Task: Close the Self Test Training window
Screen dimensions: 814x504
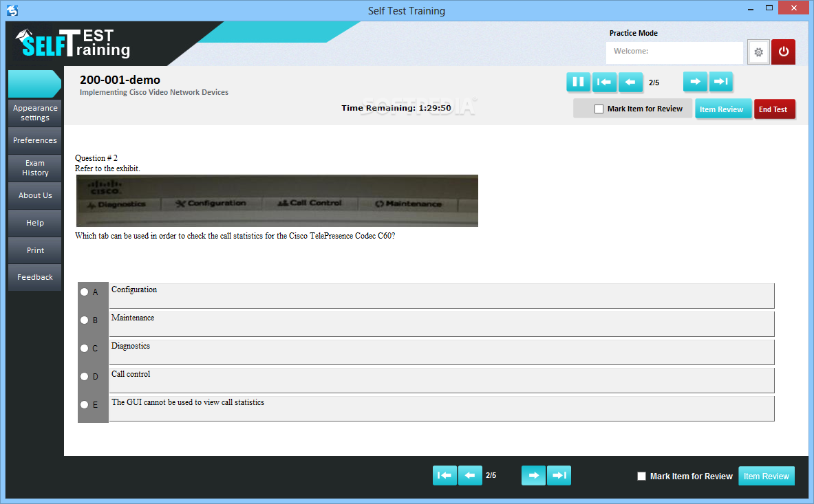Action: click(794, 8)
